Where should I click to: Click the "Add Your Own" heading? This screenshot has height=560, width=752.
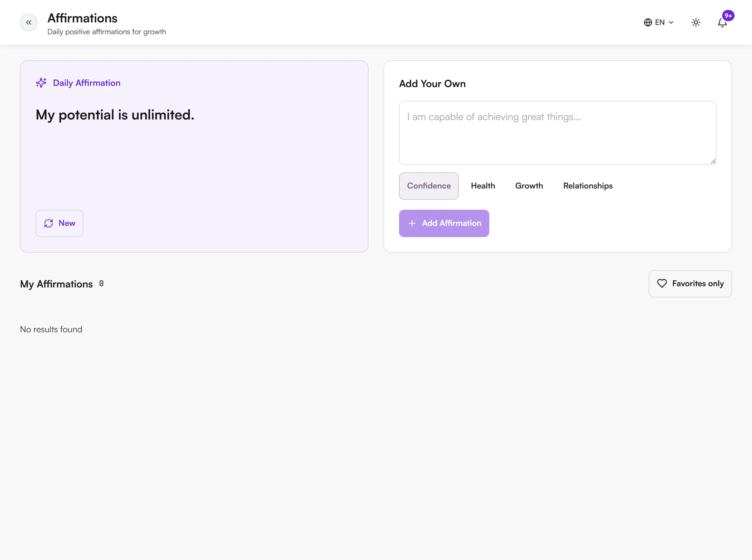(x=432, y=83)
